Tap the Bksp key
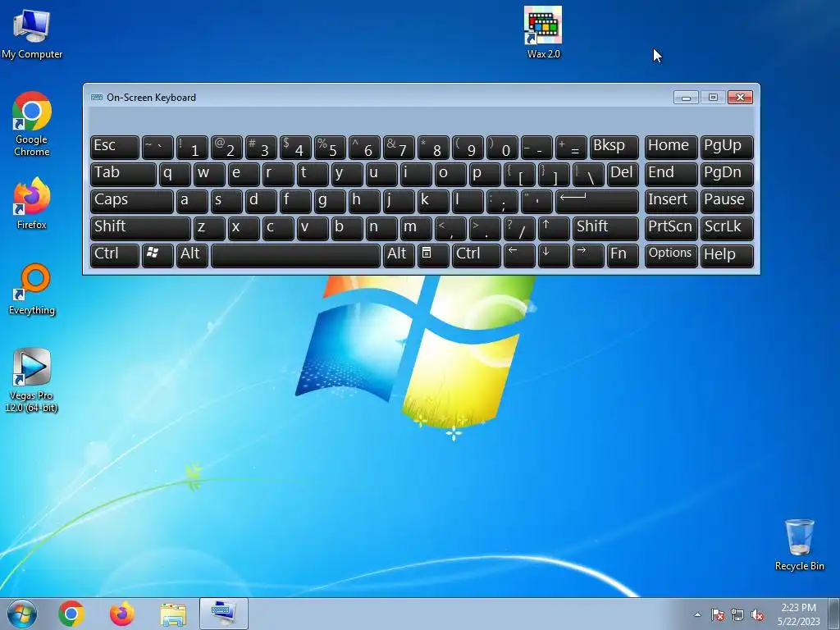The height and width of the screenshot is (630, 840). tap(614, 148)
